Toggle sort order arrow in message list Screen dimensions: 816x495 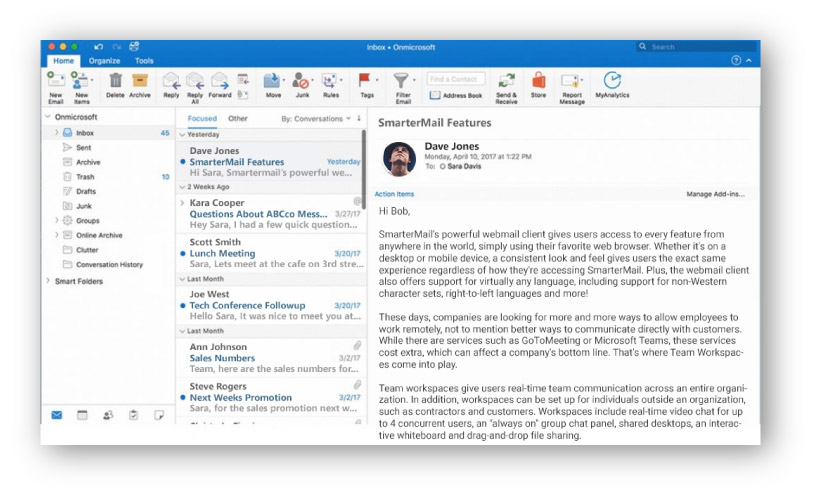359,118
